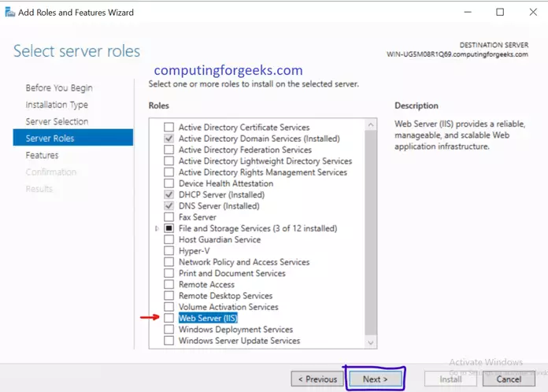
Task: Select File and Storage Services label
Action: (258, 228)
